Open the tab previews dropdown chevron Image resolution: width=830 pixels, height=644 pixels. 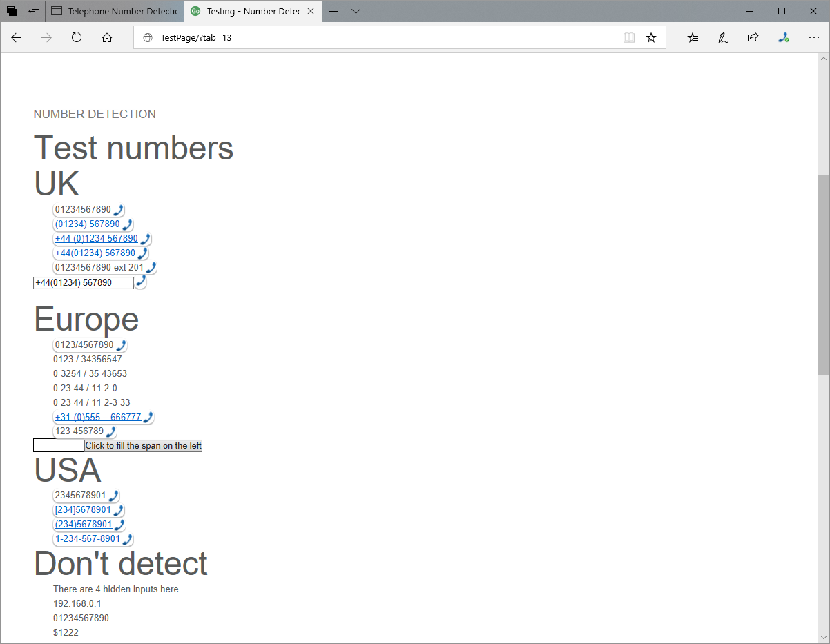click(x=356, y=11)
